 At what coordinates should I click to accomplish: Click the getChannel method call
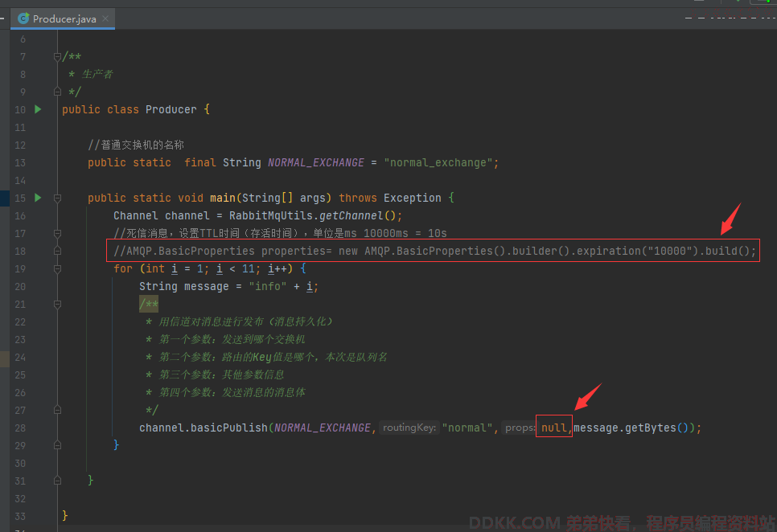pos(351,215)
